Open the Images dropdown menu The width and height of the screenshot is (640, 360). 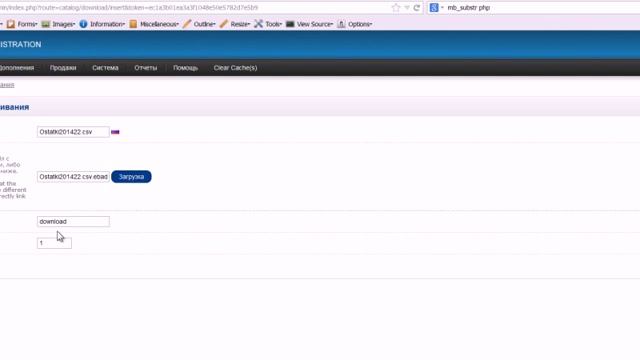[64, 24]
